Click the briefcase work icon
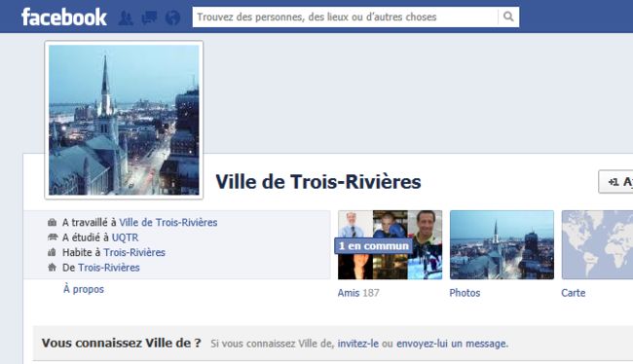Viewport: 633px width, 364px height. pyautogui.click(x=52, y=222)
